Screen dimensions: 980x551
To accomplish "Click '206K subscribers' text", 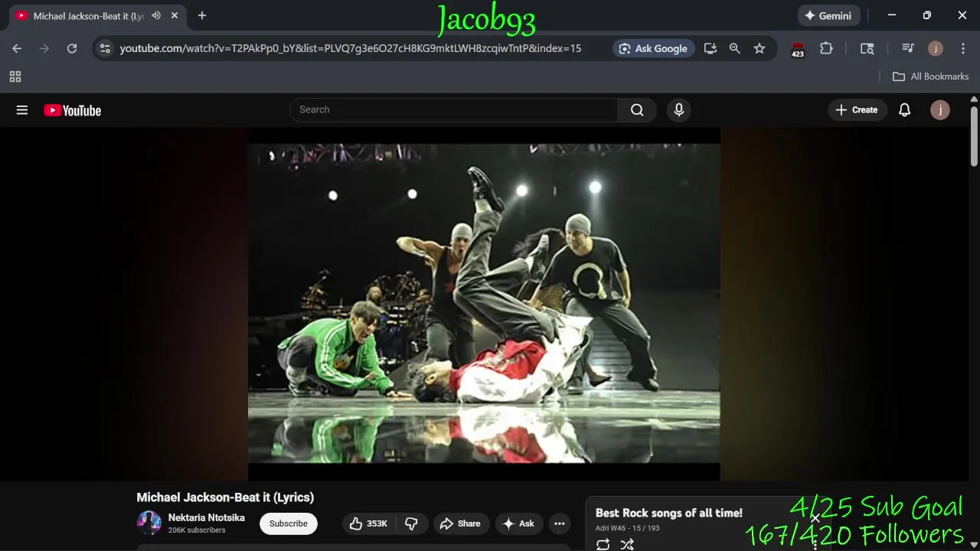I will 197,530.
